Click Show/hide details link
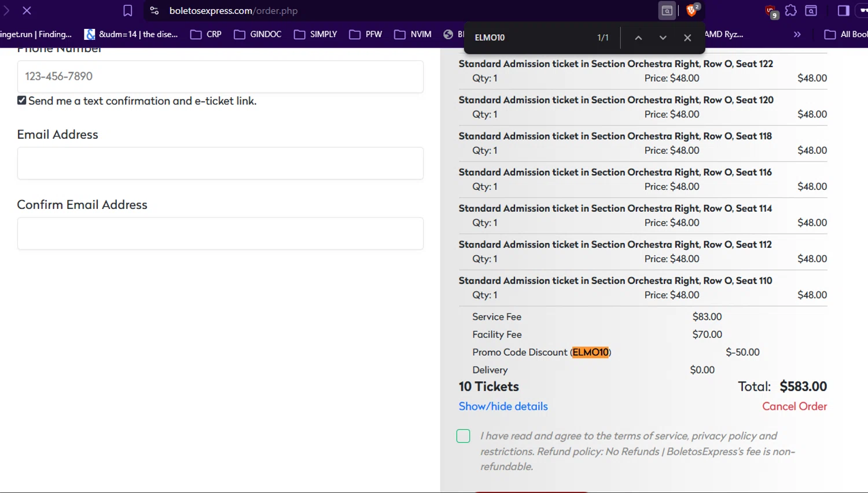The image size is (868, 493). click(503, 406)
